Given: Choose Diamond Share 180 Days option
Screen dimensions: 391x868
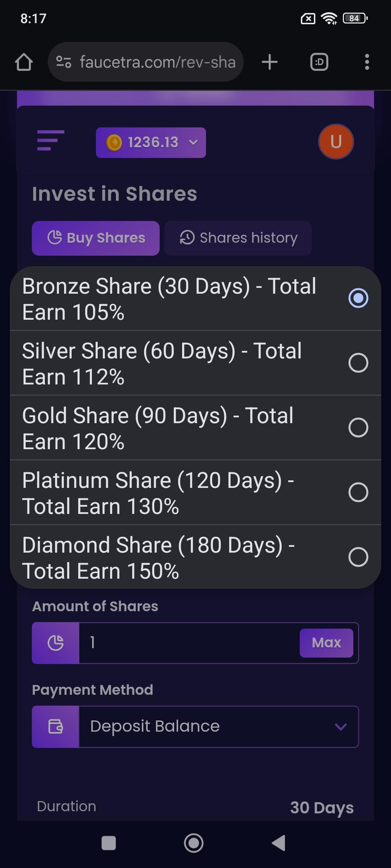Looking at the screenshot, I should [x=195, y=557].
